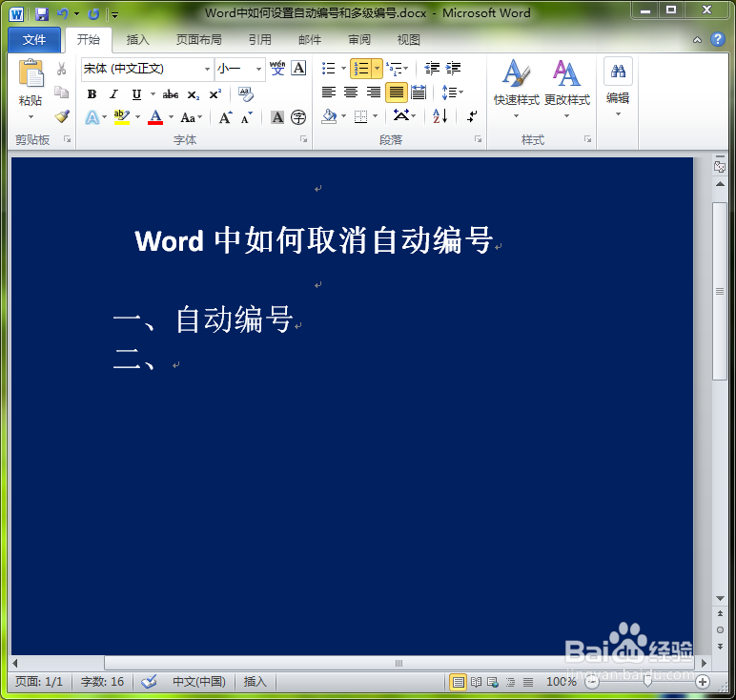Screen dimensions: 736x700
Task: Click the Sort A-Z icon
Action: point(440,115)
